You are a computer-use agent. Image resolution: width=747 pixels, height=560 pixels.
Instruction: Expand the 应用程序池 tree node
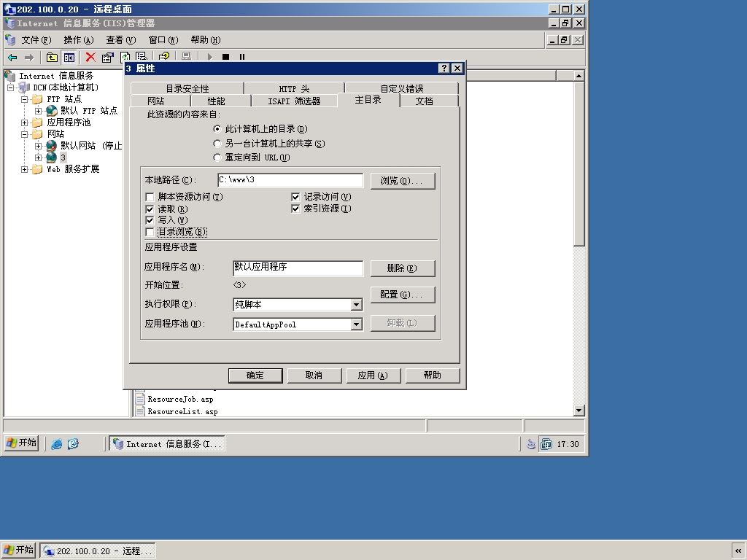point(24,122)
